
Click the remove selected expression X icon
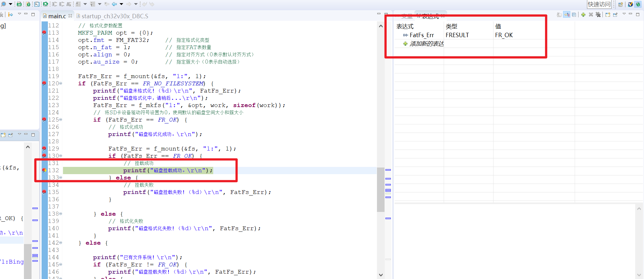coord(591,14)
